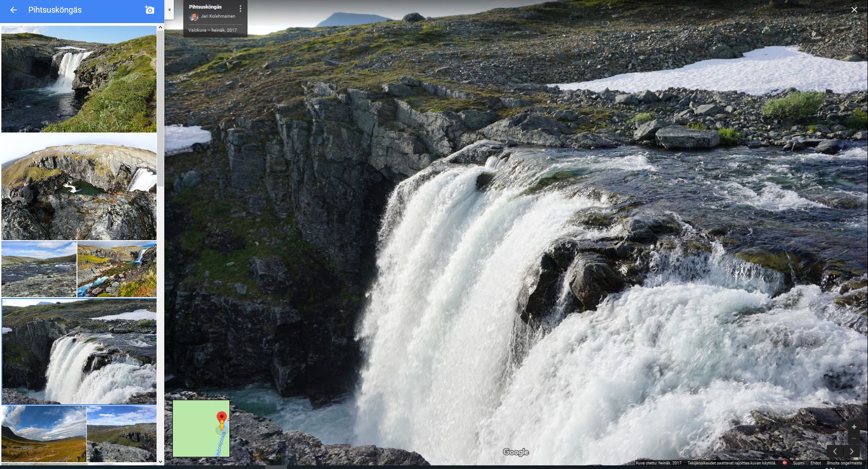Zoom out with the minus button

coord(854,438)
